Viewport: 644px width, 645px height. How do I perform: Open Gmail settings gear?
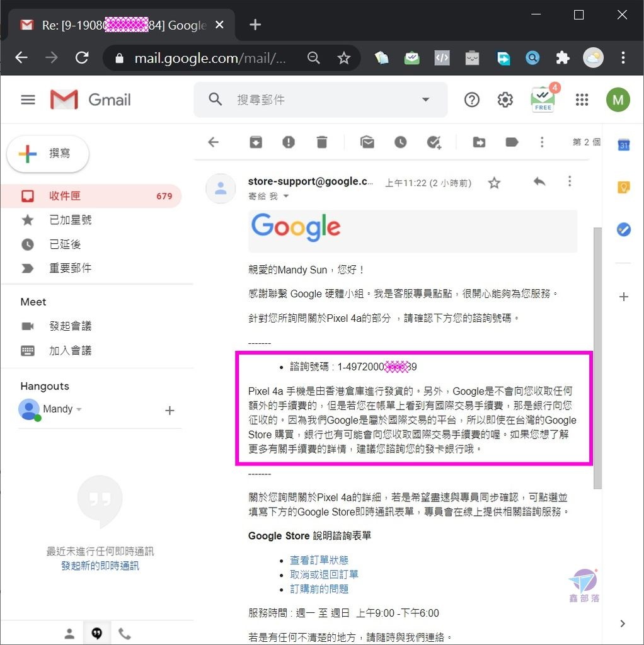coord(505,100)
